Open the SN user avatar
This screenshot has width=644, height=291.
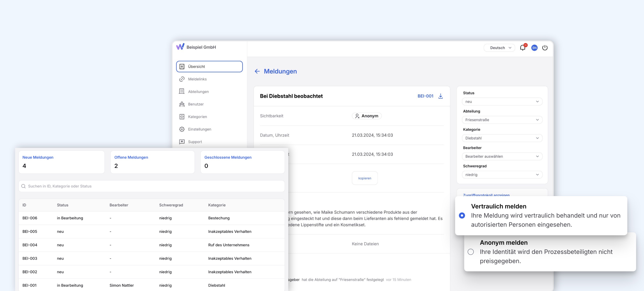click(x=534, y=48)
